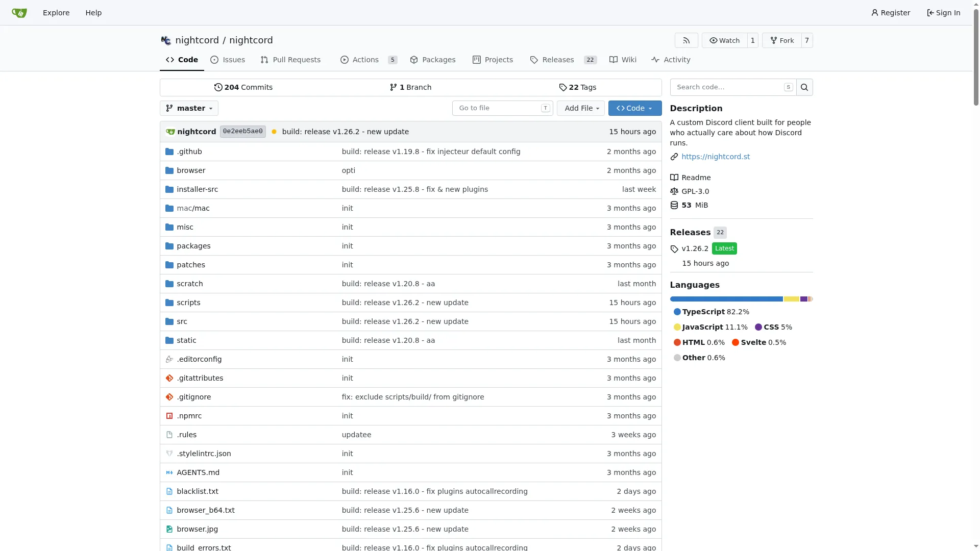Click the latest commit author avatar
980x551 pixels.
[x=170, y=132]
